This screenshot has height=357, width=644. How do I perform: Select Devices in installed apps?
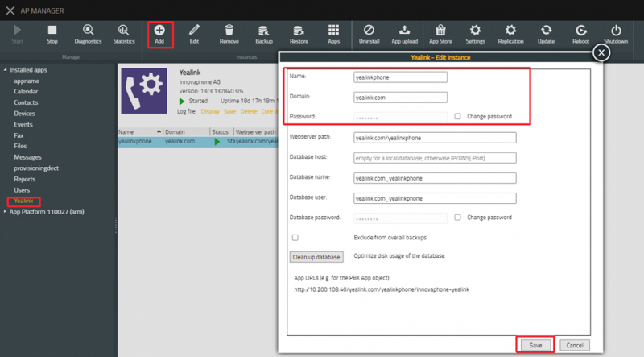pos(24,114)
